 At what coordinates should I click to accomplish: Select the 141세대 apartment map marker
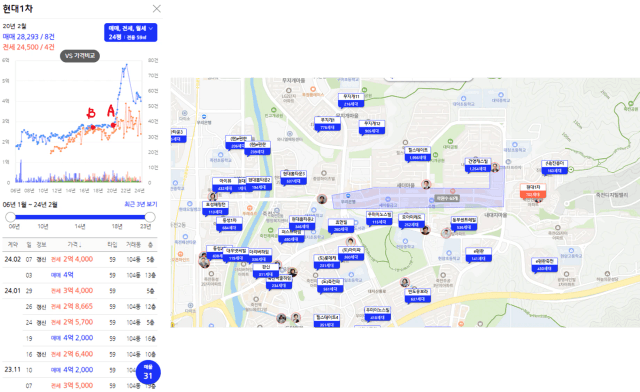pos(478,255)
